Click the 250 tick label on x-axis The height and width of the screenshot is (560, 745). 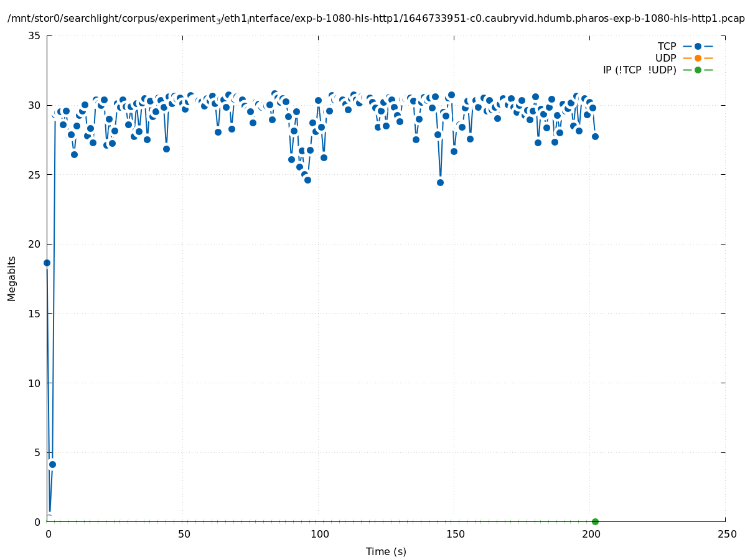pos(726,534)
